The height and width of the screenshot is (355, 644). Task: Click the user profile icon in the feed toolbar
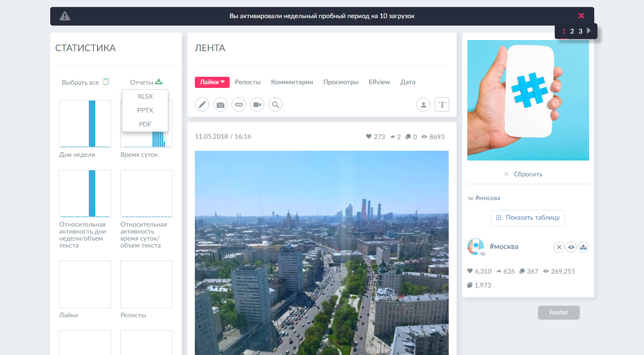click(x=423, y=105)
